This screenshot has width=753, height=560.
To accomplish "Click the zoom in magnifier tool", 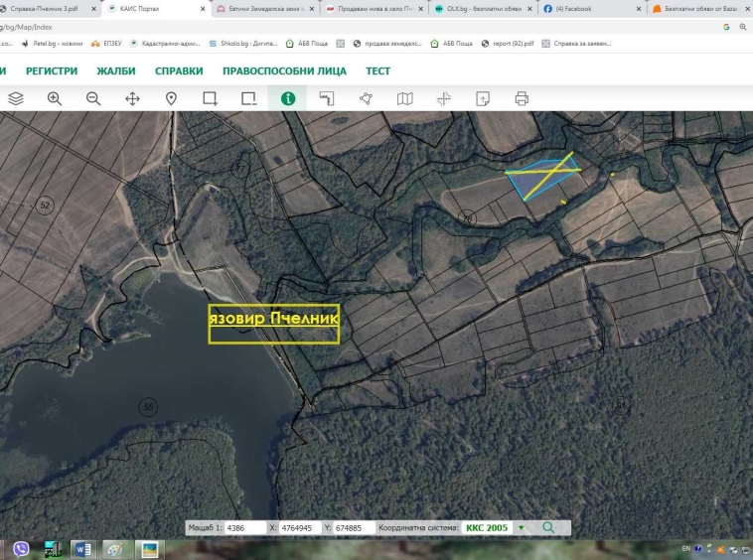I will (x=55, y=98).
